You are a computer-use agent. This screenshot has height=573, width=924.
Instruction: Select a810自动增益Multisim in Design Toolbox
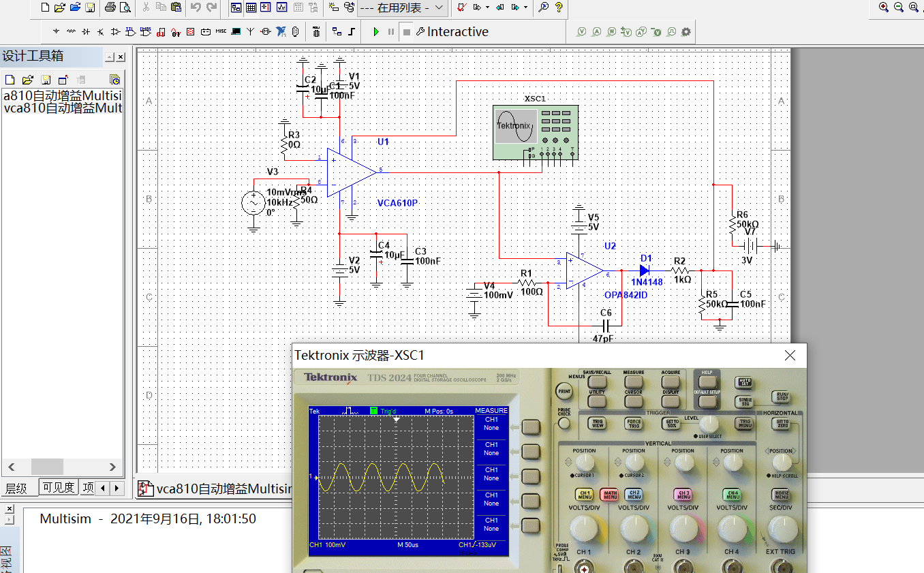63,95
